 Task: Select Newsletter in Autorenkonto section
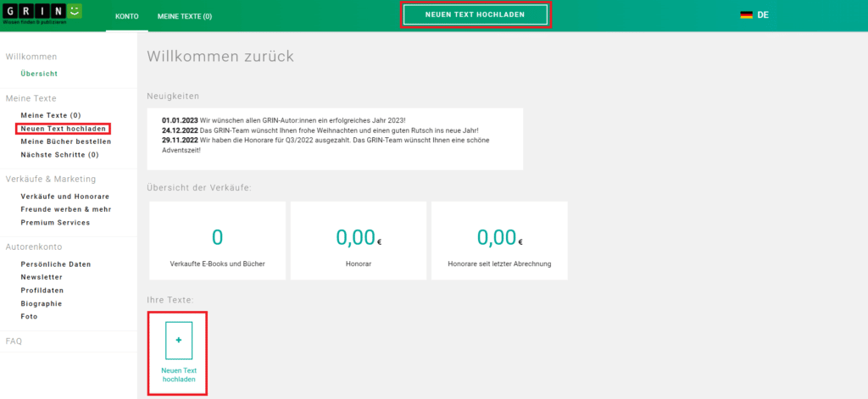(x=42, y=277)
